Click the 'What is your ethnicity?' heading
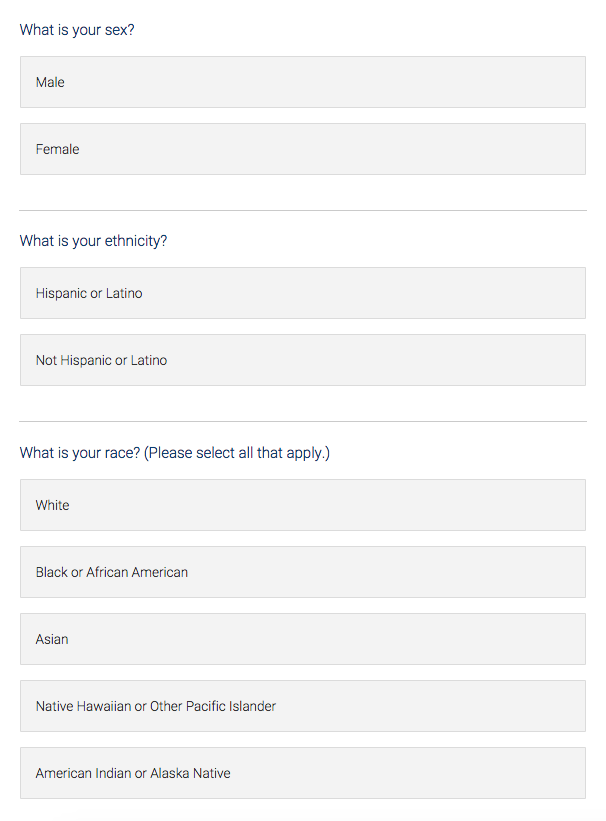 (93, 241)
